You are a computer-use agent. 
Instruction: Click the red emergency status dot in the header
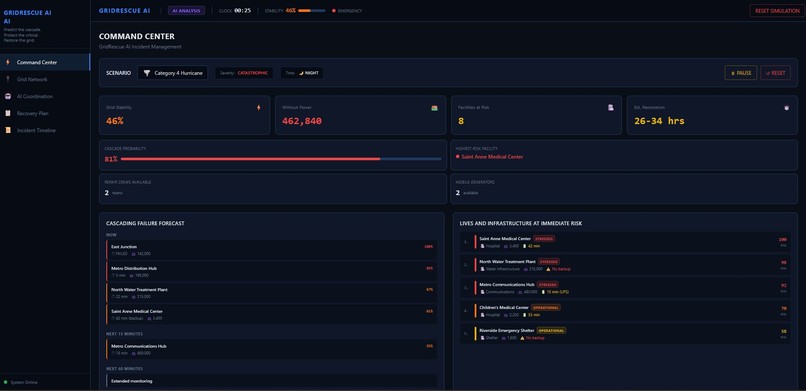334,10
